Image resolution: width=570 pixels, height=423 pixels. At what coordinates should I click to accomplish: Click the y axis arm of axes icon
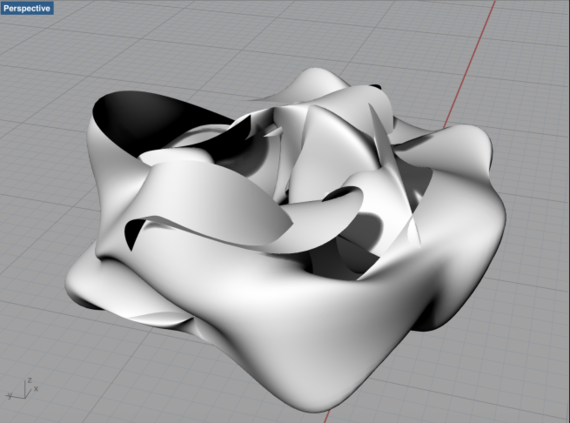coord(15,396)
